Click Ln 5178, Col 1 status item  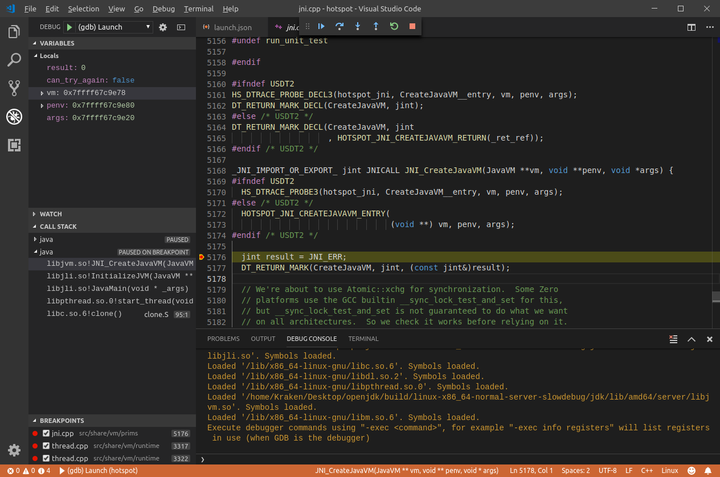coord(531,471)
